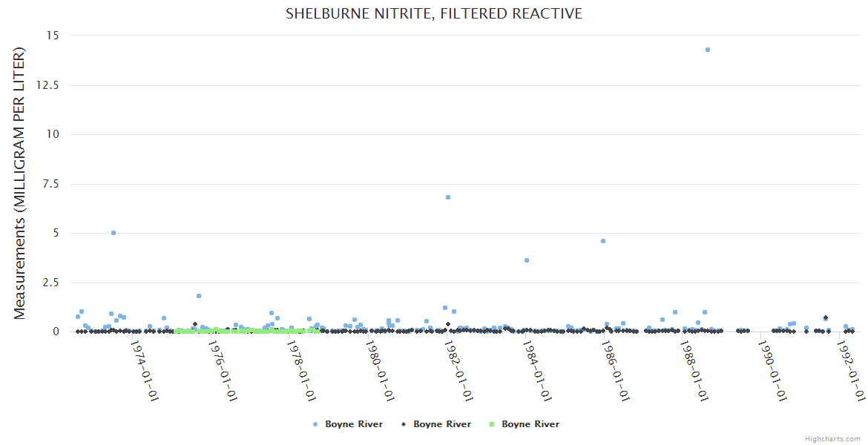Click the blue point near 1.8 around 1975
This screenshot has width=868, height=445.
pos(199,296)
